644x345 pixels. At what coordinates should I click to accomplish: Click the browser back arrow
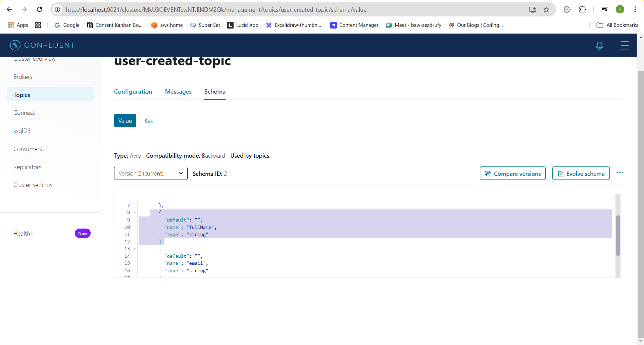[x=9, y=9]
